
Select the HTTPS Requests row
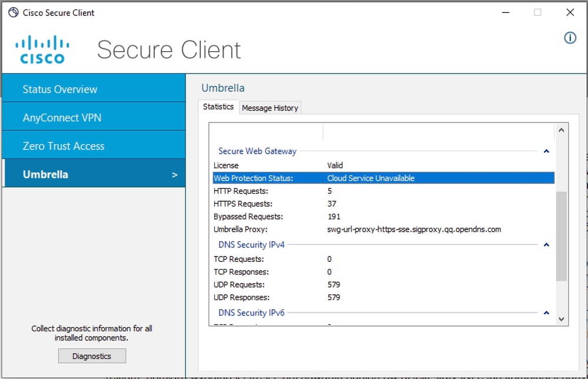coord(383,204)
